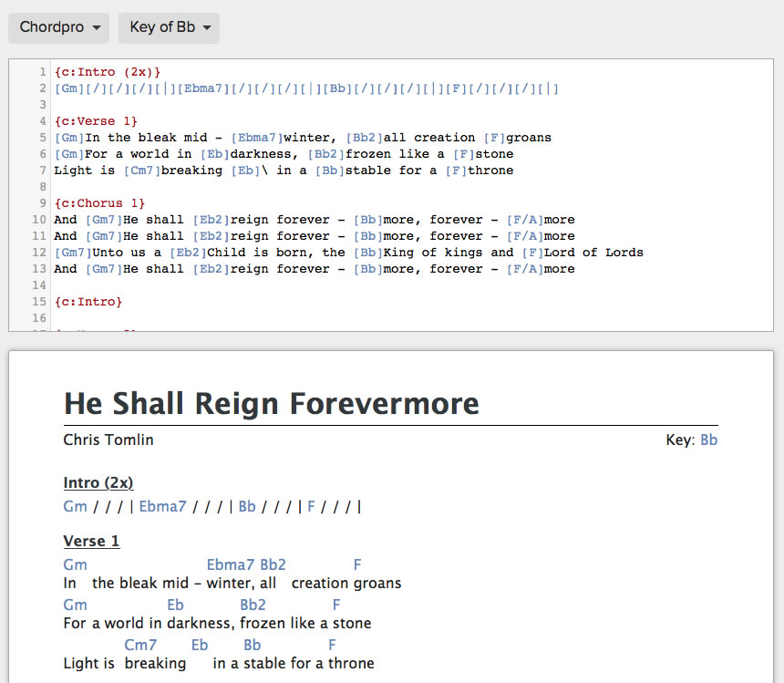Click the "Verse 1" heading in the preview
The image size is (784, 683).
pyautogui.click(x=91, y=541)
